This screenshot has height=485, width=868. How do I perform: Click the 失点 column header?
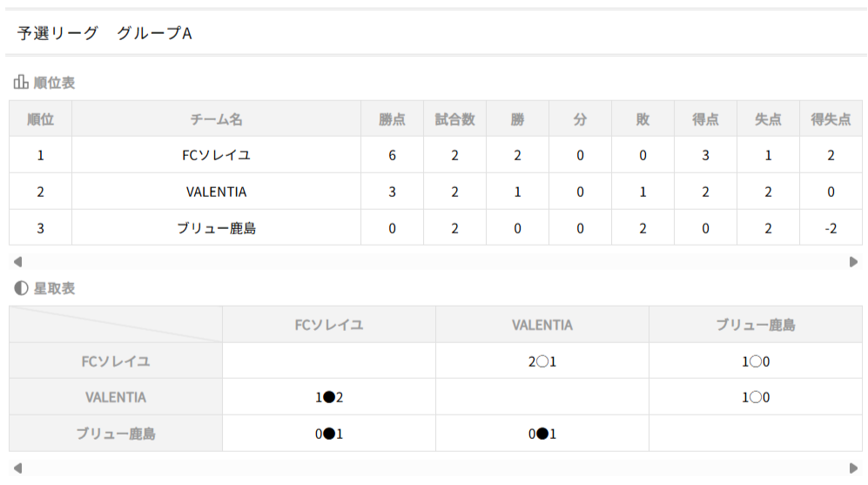[x=768, y=119]
